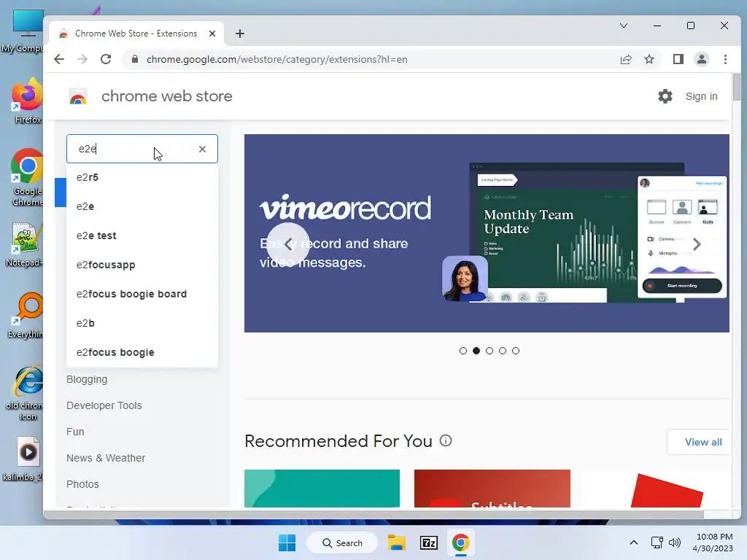Open web store settings gear
Image resolution: width=747 pixels, height=560 pixels.
pos(665,96)
